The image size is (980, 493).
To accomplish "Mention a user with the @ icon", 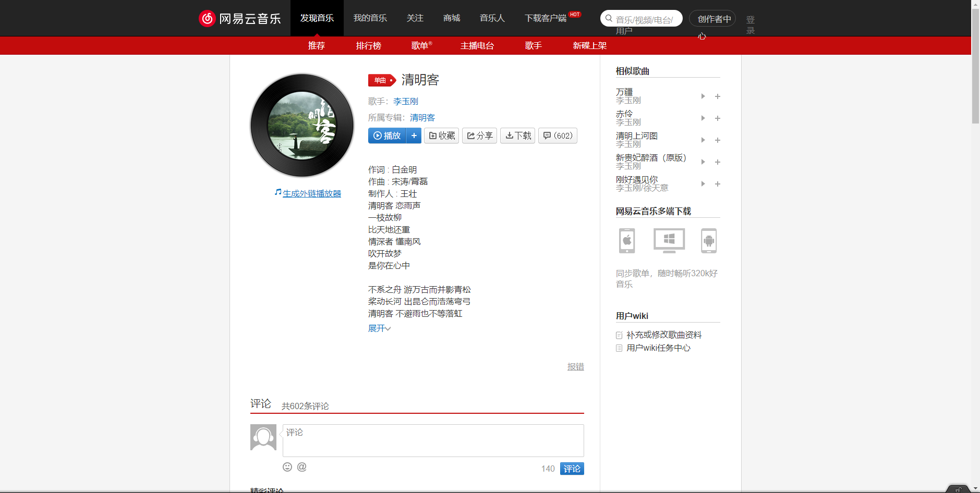I will point(301,467).
